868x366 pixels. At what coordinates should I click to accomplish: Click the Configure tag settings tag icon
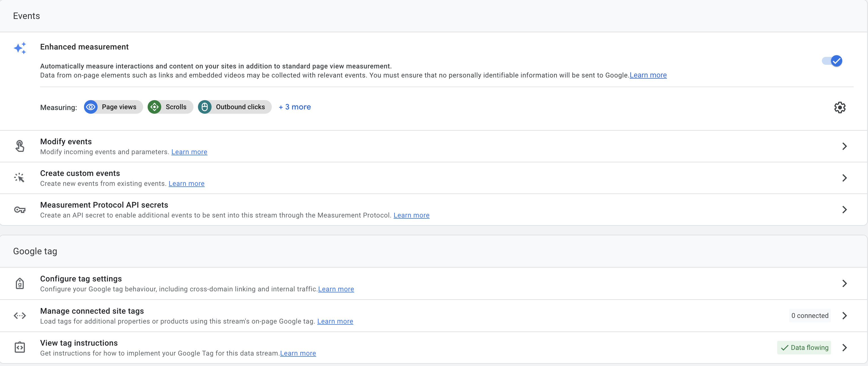coord(20,283)
